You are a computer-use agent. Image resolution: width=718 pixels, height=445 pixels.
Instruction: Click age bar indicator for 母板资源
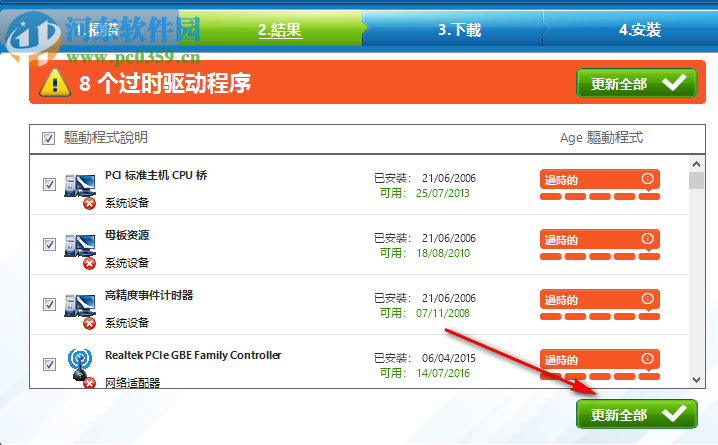(x=599, y=257)
